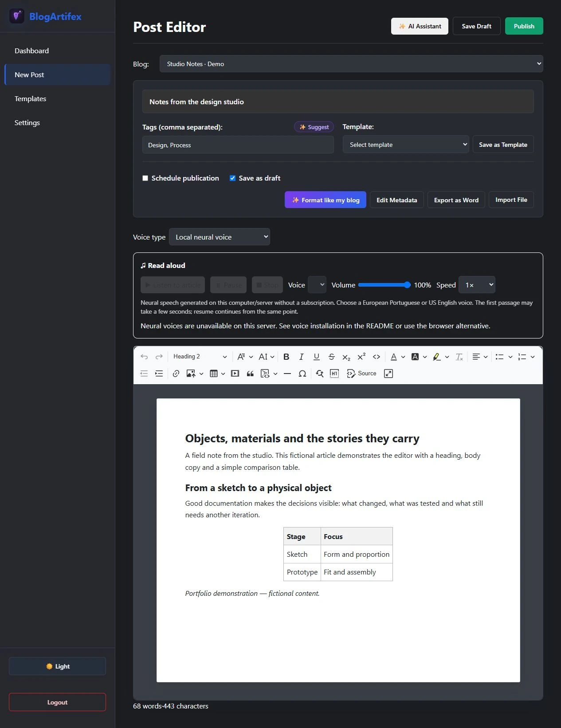561x728 pixels.
Task: Click the Increase Indent icon
Action: pyautogui.click(x=159, y=374)
